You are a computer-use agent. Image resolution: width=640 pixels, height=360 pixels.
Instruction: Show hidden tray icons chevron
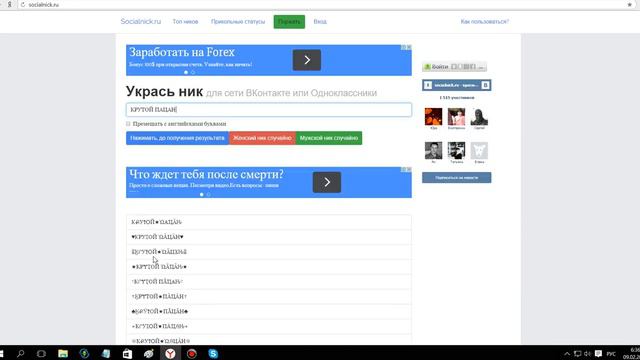click(x=567, y=353)
